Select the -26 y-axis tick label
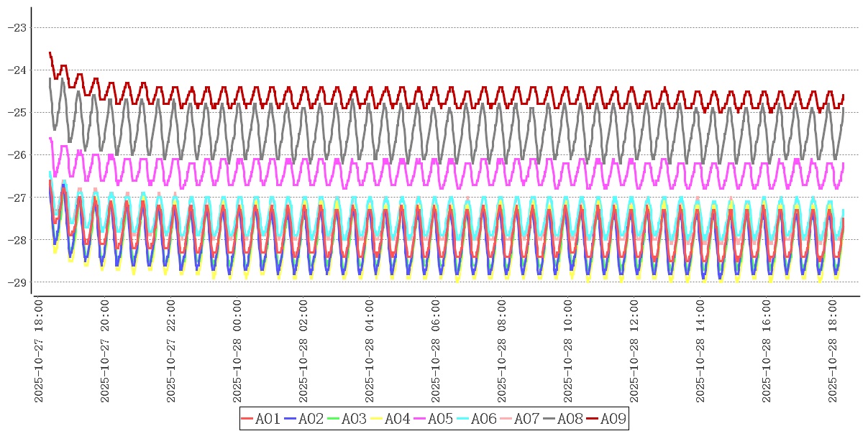Image resolution: width=868 pixels, height=431 pixels. click(x=16, y=154)
